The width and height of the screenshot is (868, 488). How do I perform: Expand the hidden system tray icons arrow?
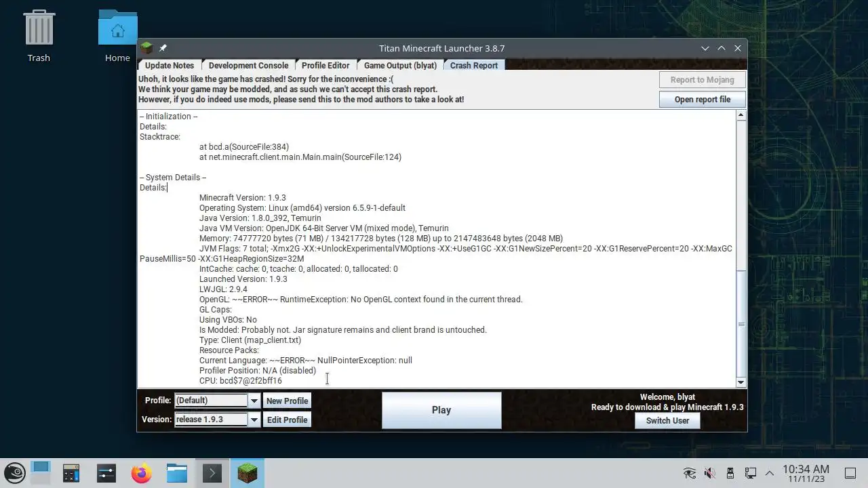click(770, 473)
